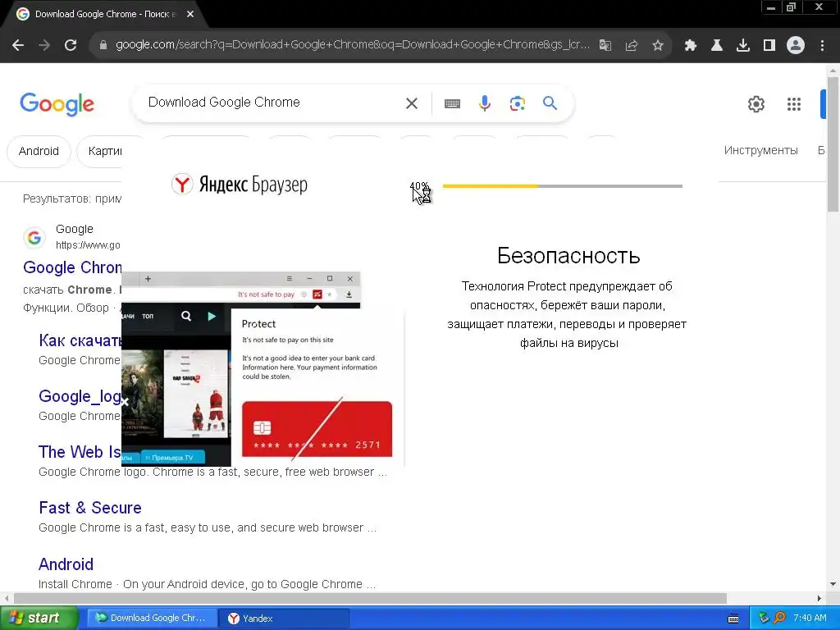Open the Fast & Secure sitelink
Screen dimensions: 840x630
(x=90, y=508)
